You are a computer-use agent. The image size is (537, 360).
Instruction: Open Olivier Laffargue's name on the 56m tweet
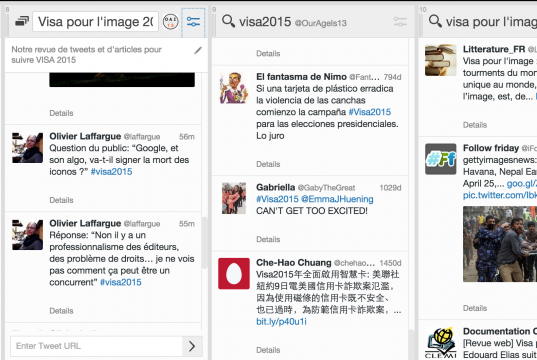click(85, 136)
